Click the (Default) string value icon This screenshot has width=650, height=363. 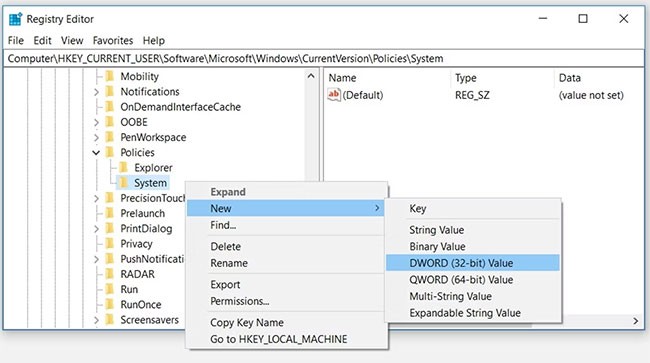[x=334, y=95]
